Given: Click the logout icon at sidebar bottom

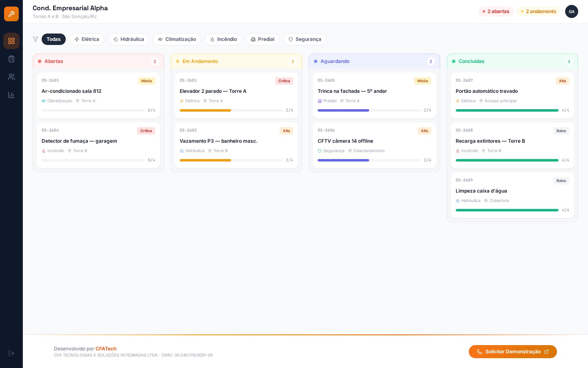Looking at the screenshot, I should click(x=11, y=353).
